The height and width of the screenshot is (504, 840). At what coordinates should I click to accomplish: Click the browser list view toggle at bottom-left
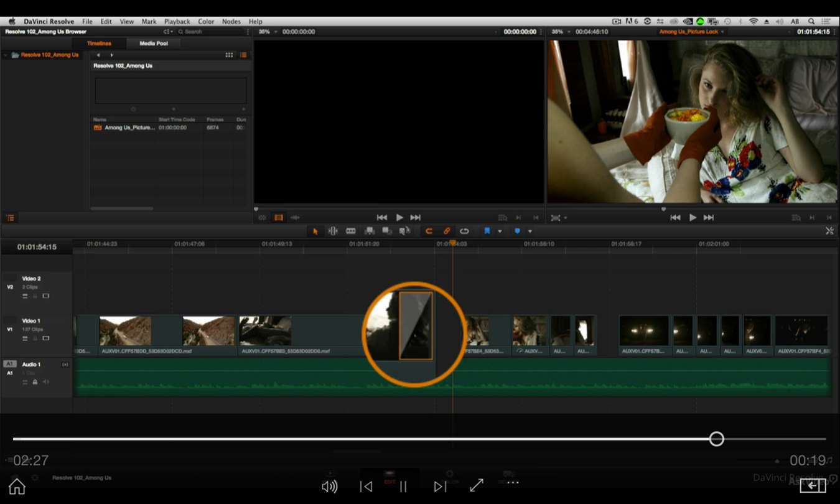(x=11, y=218)
